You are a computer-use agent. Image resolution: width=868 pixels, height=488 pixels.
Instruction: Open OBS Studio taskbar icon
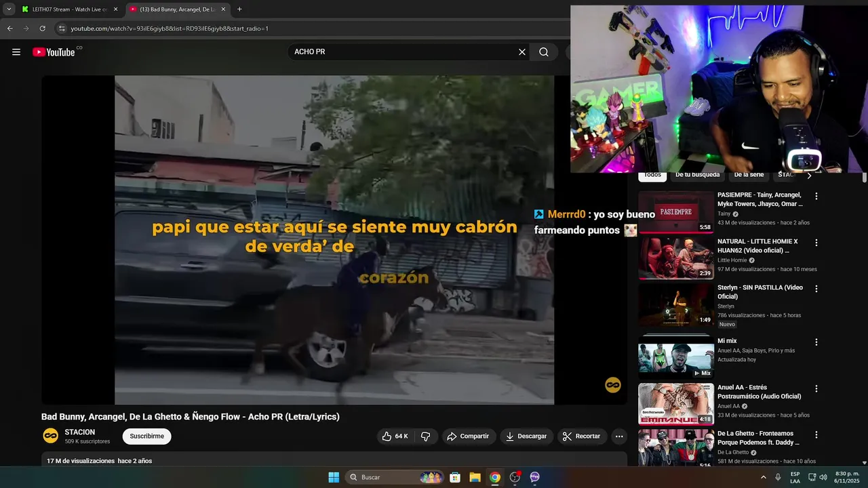[515, 477]
